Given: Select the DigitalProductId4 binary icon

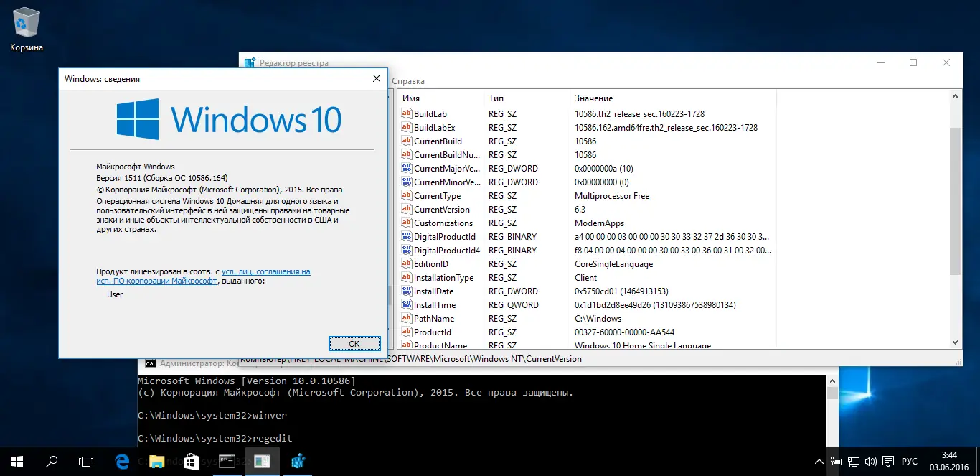Looking at the screenshot, I should point(406,251).
